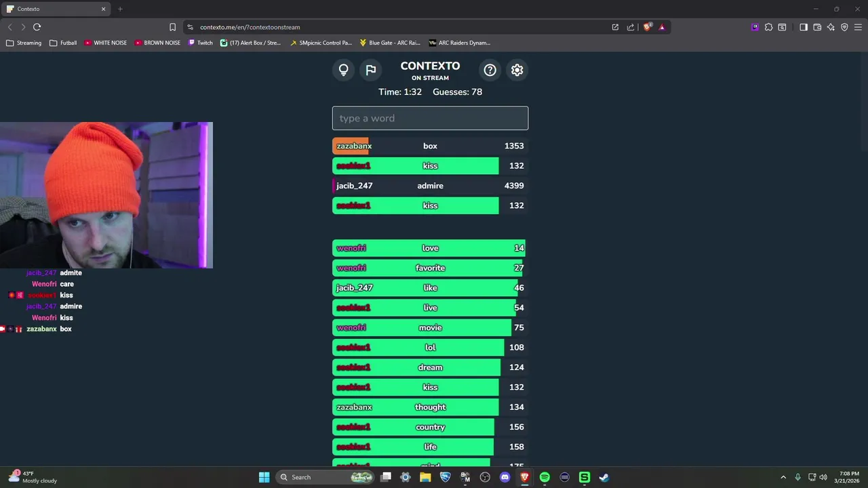Open Brave Shields lion icon
The height and width of the screenshot is (488, 868).
click(x=648, y=27)
